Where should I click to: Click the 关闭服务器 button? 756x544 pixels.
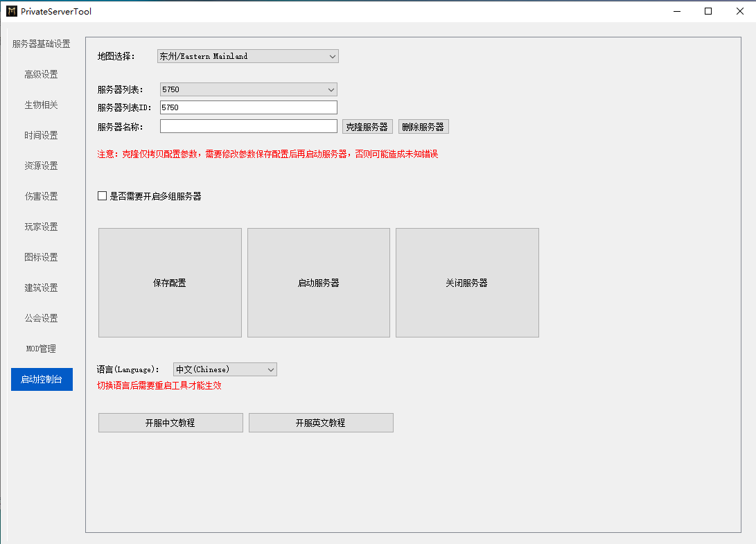tap(467, 283)
